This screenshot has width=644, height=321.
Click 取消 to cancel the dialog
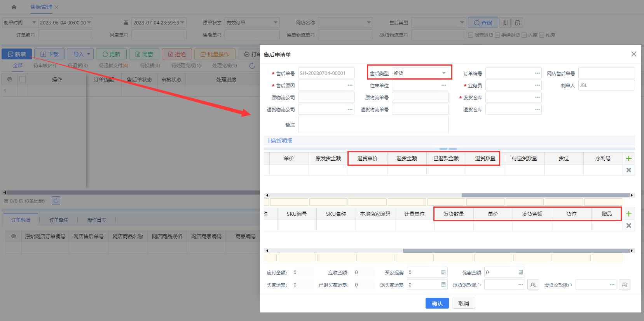click(x=464, y=303)
